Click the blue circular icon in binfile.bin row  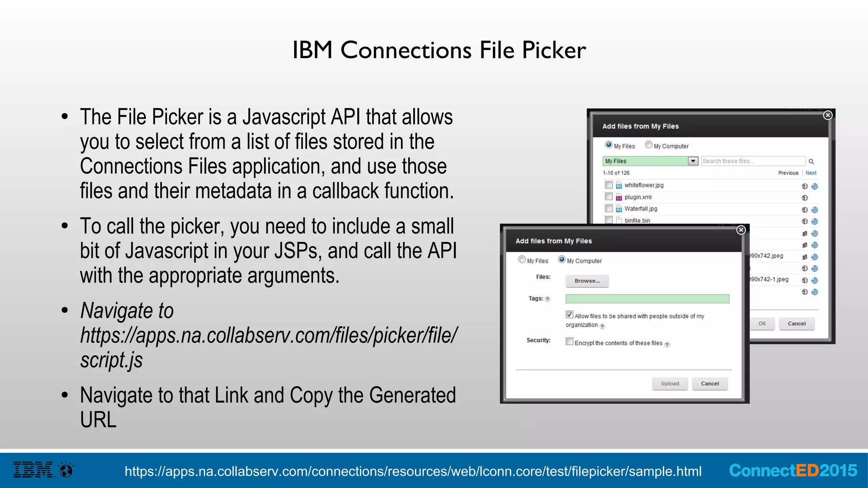pos(815,221)
